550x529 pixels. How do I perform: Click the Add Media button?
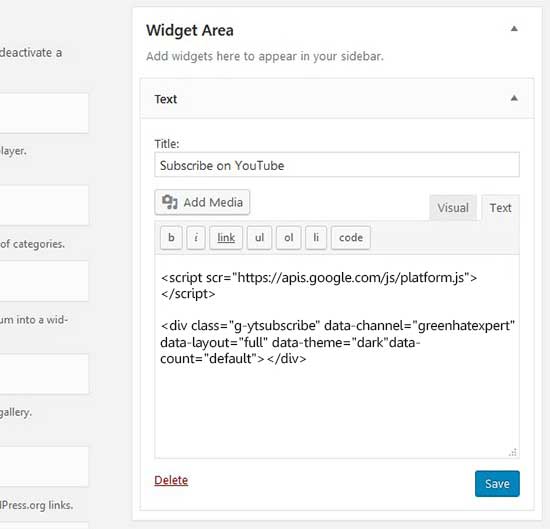[202, 202]
